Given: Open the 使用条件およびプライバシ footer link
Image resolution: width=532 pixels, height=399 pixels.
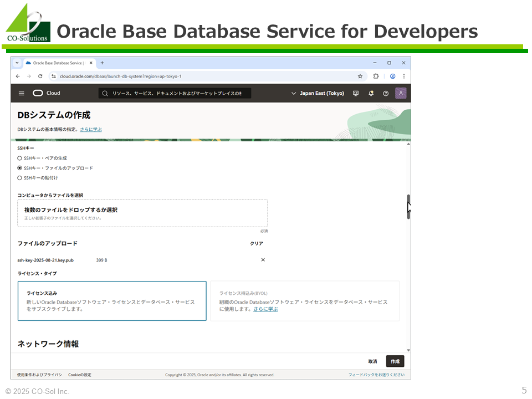Looking at the screenshot, I should tap(40, 375).
